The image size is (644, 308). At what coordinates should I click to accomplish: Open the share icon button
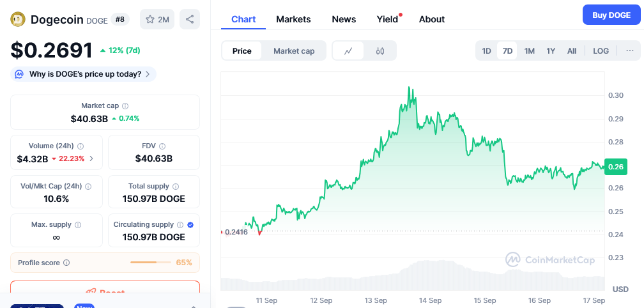190,19
